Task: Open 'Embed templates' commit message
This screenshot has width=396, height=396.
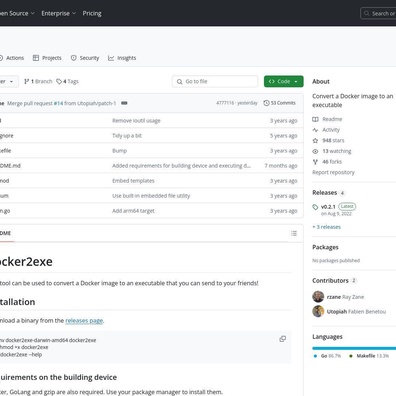Action: (133, 181)
